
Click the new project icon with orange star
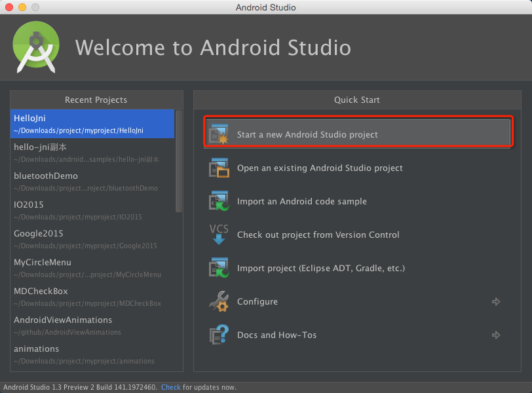coord(219,134)
